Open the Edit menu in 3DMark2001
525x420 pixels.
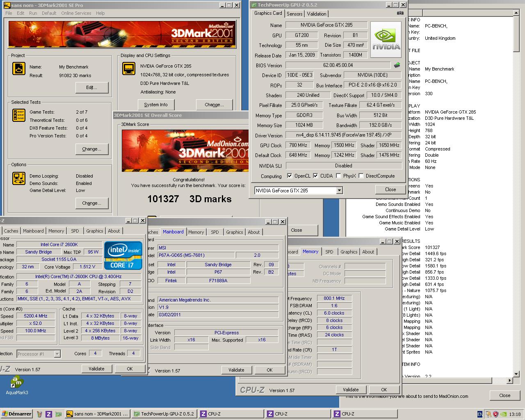click(21, 13)
